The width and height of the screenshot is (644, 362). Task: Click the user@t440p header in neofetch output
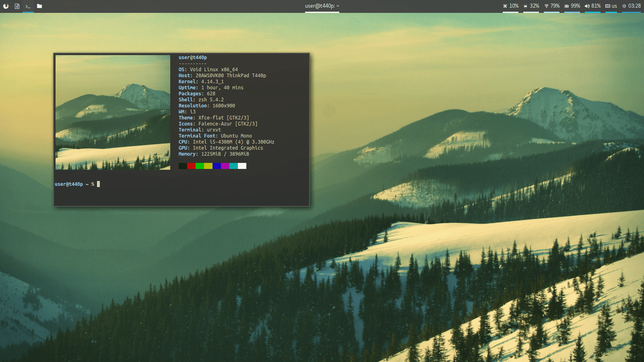pyautogui.click(x=193, y=58)
